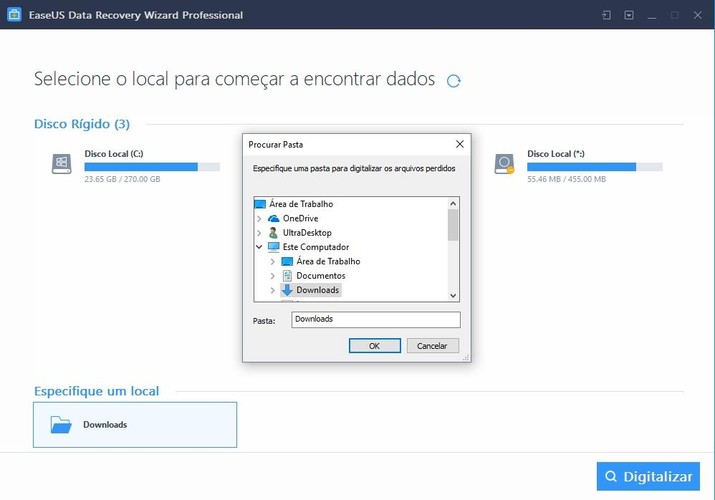
Task: Select top-level Área de Trabalho tree item
Action: pos(301,204)
